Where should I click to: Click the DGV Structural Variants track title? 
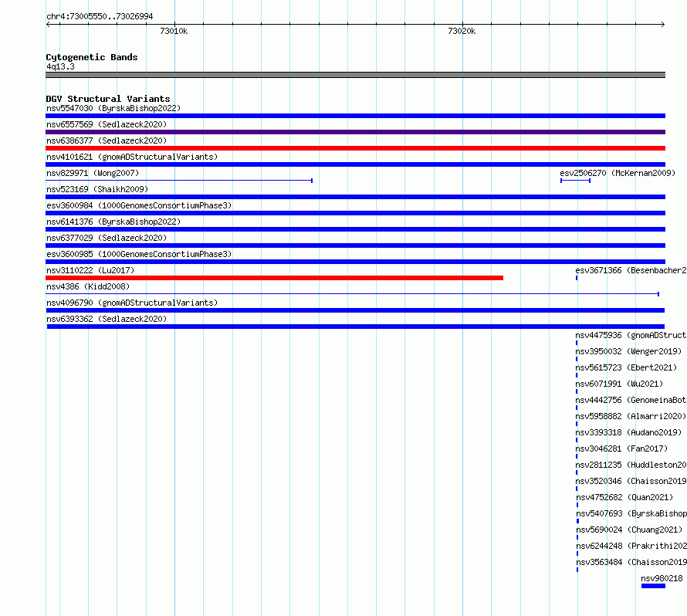pos(108,99)
